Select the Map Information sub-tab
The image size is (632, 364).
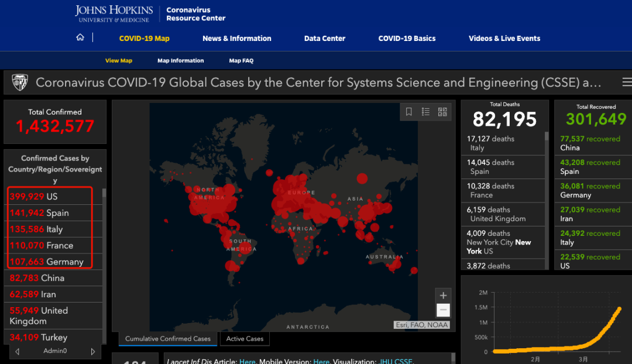(181, 60)
